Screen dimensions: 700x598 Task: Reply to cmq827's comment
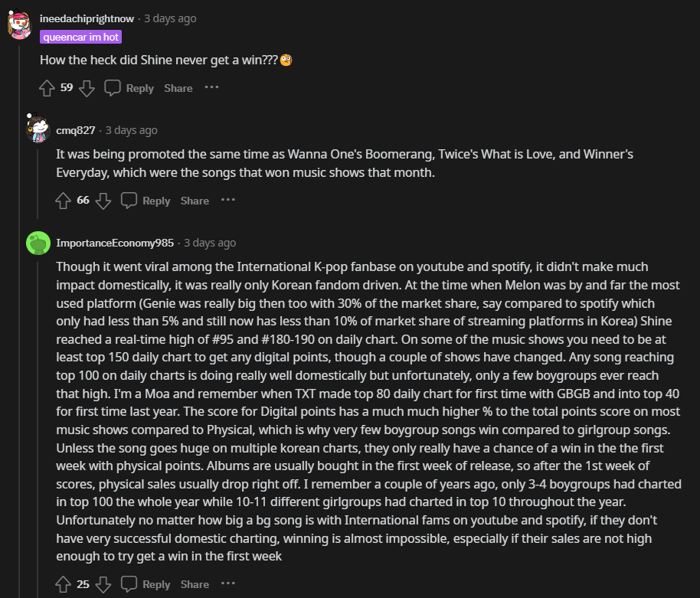coord(146,201)
